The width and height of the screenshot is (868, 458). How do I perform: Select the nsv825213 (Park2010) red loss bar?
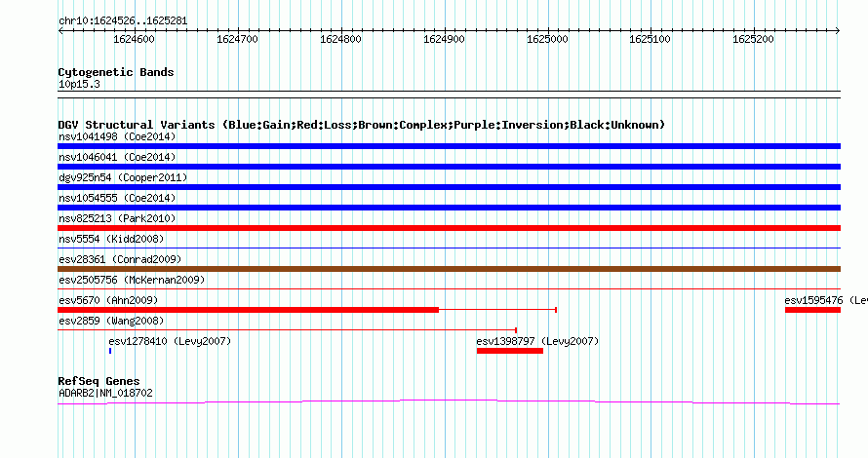point(449,228)
